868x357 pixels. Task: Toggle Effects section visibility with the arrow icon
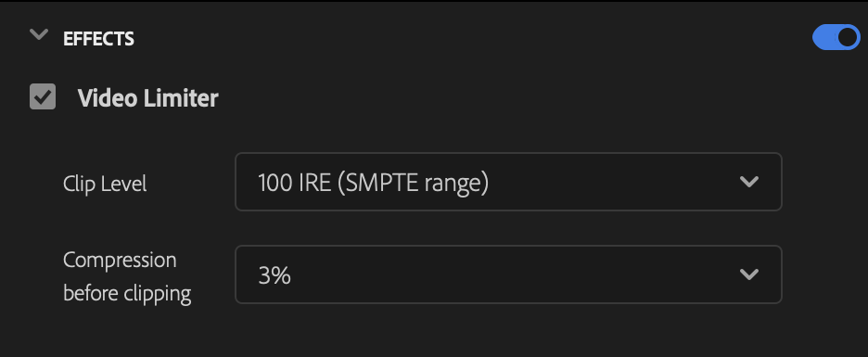pyautogui.click(x=39, y=35)
